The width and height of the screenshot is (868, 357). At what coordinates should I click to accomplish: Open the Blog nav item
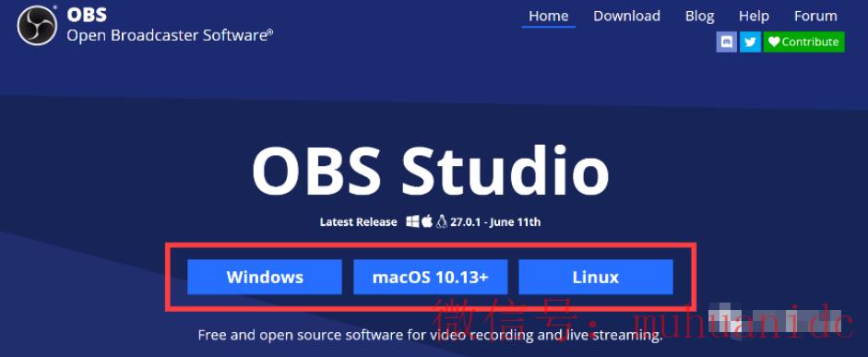pyautogui.click(x=700, y=16)
